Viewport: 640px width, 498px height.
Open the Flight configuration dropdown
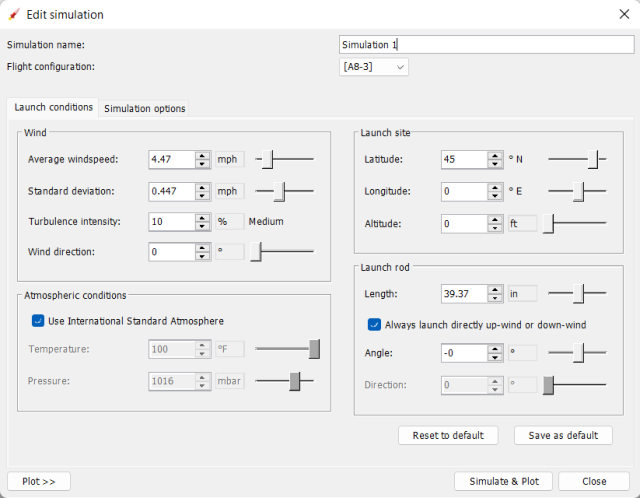point(374,67)
